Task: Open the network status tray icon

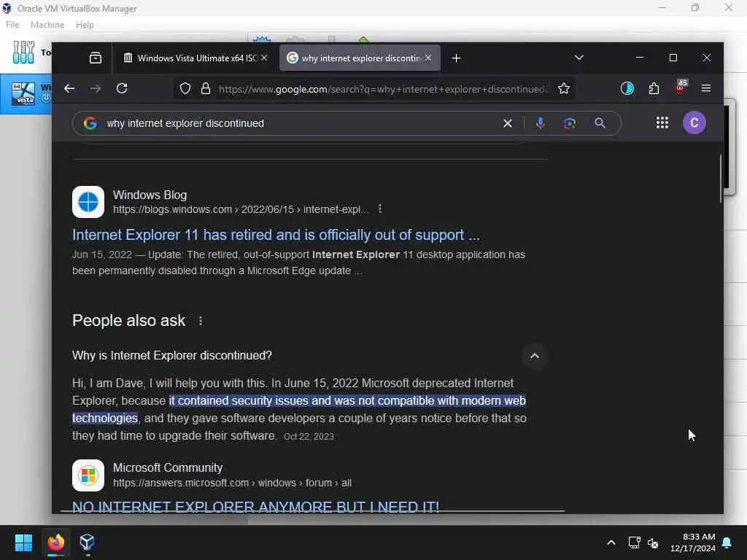Action: pos(634,542)
